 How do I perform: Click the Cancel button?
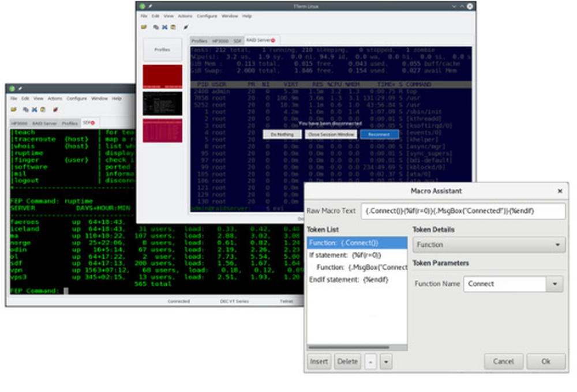coord(503,361)
